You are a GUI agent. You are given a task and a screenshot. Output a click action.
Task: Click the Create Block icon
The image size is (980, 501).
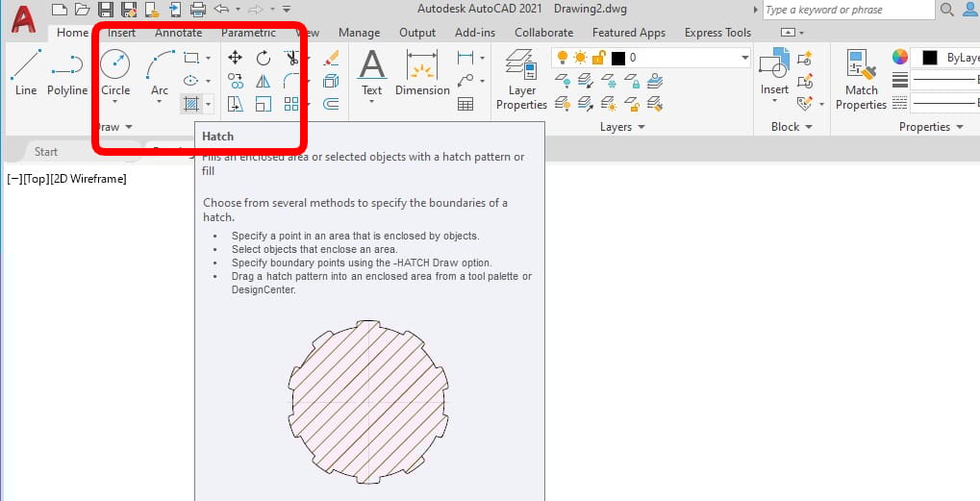[805, 58]
